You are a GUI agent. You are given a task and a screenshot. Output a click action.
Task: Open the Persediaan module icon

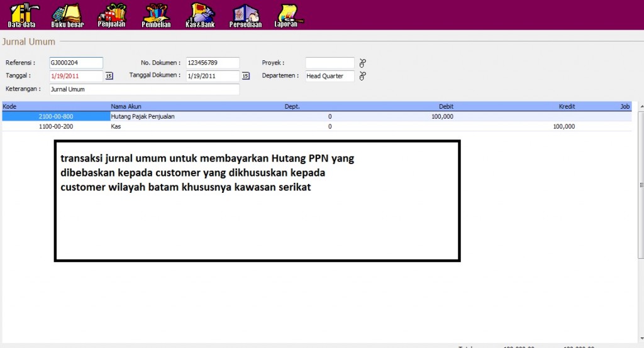(x=245, y=15)
